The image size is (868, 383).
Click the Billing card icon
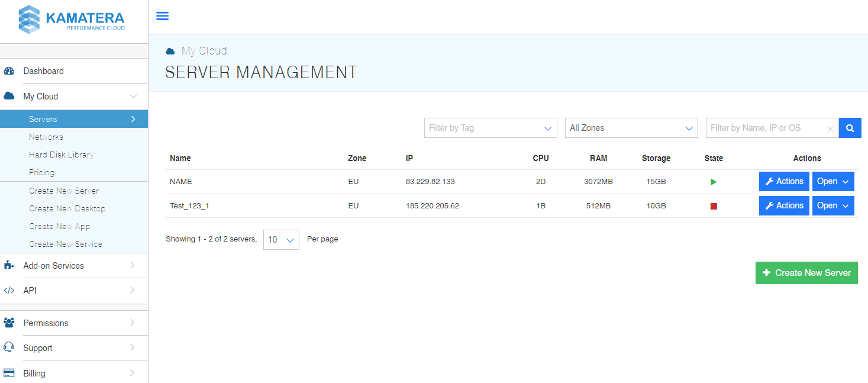pyautogui.click(x=9, y=373)
